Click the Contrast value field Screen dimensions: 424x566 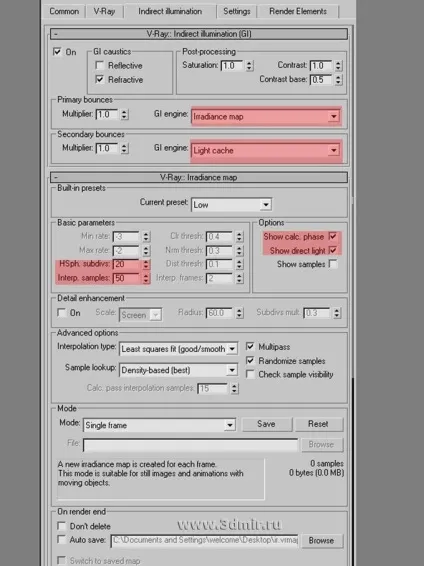tap(320, 66)
